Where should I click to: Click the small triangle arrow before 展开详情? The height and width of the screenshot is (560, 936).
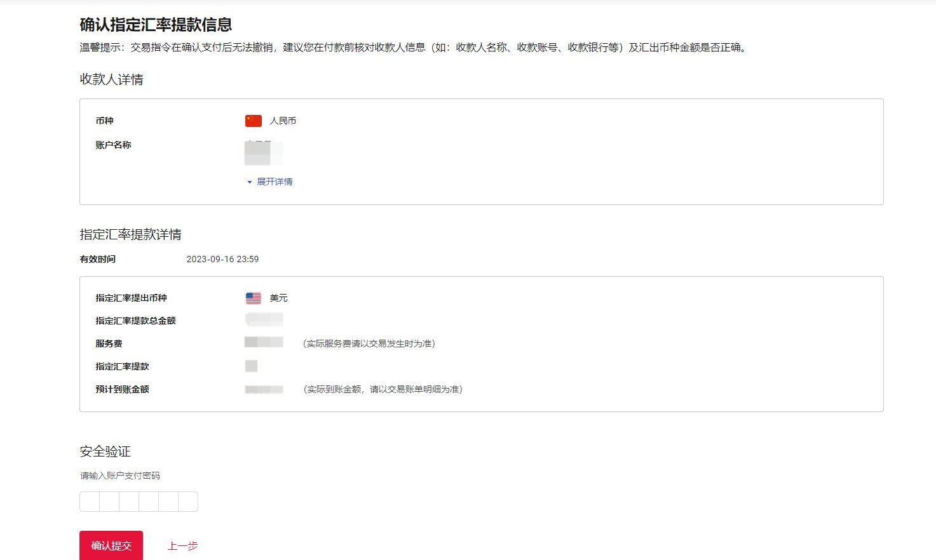pyautogui.click(x=249, y=182)
